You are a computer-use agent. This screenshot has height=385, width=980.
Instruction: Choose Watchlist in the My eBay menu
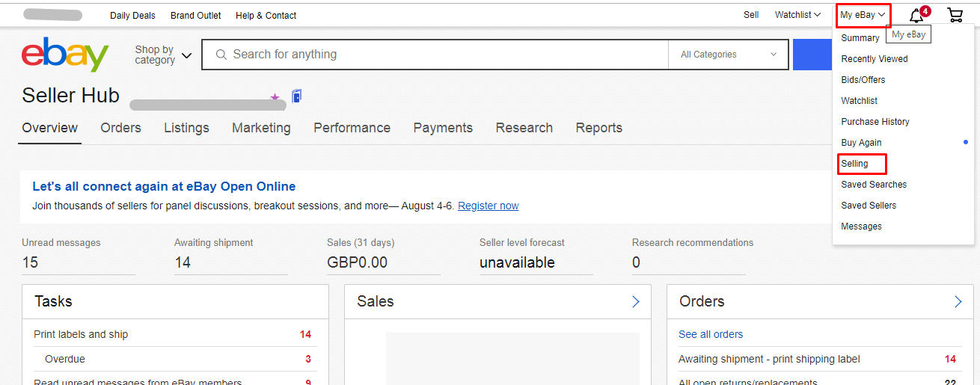click(x=860, y=101)
